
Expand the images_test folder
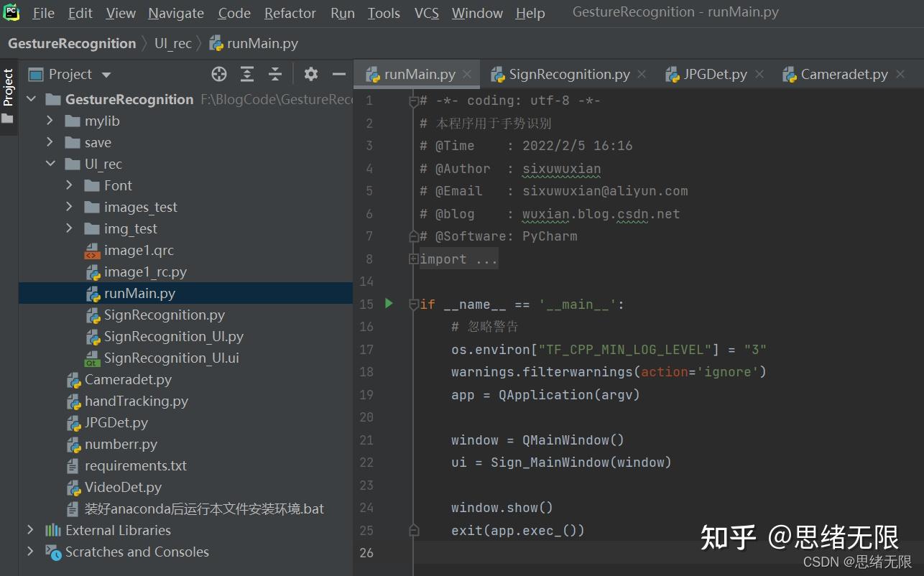(70, 207)
